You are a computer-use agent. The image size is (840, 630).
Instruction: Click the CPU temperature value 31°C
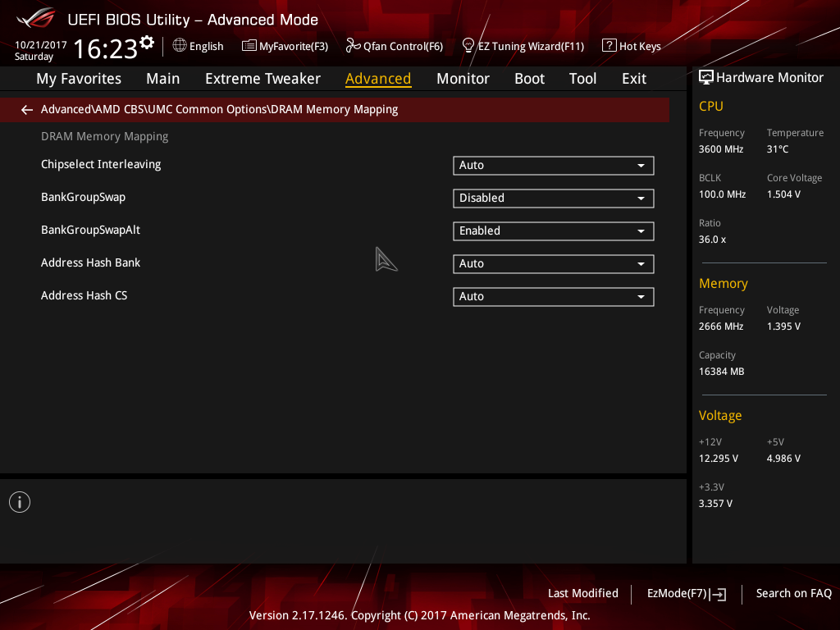[778, 149]
